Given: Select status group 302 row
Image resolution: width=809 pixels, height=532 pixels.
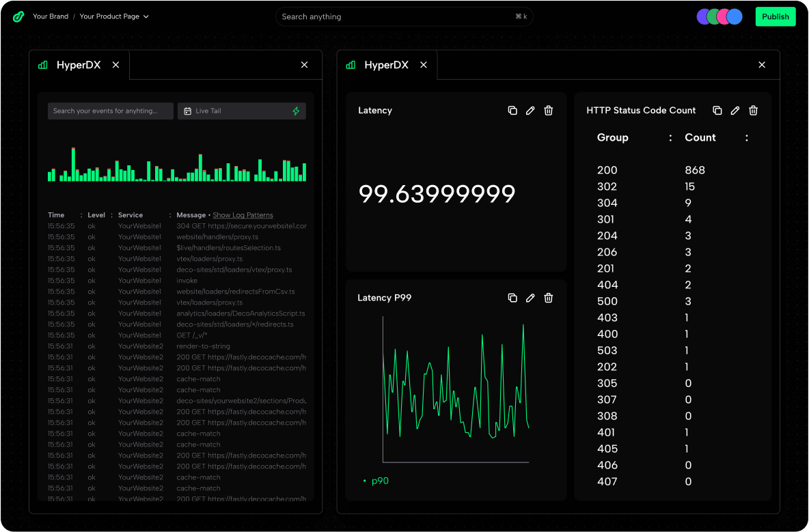Looking at the screenshot, I should coord(673,186).
